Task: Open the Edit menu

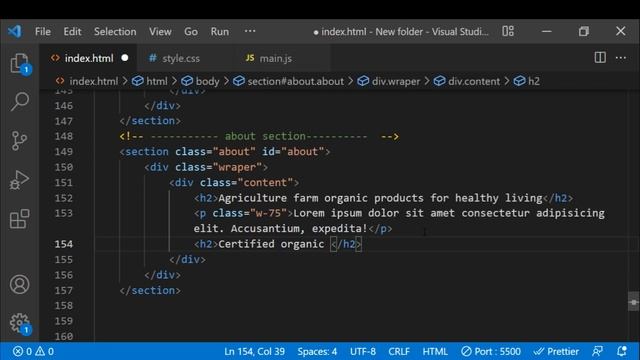Action: 72,31
